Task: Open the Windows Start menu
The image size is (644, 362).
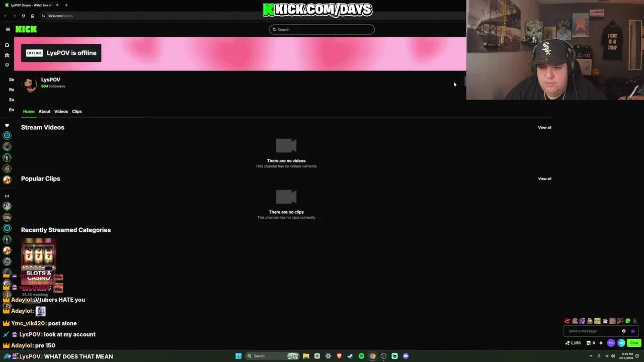Action: click(238, 356)
